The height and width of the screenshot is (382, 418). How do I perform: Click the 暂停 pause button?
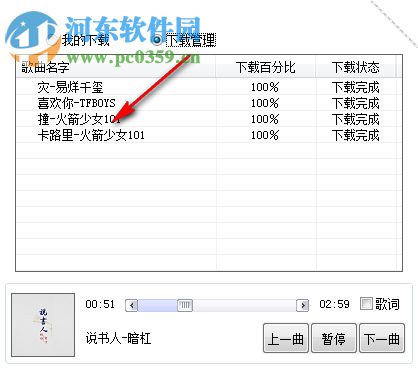pyautogui.click(x=334, y=338)
